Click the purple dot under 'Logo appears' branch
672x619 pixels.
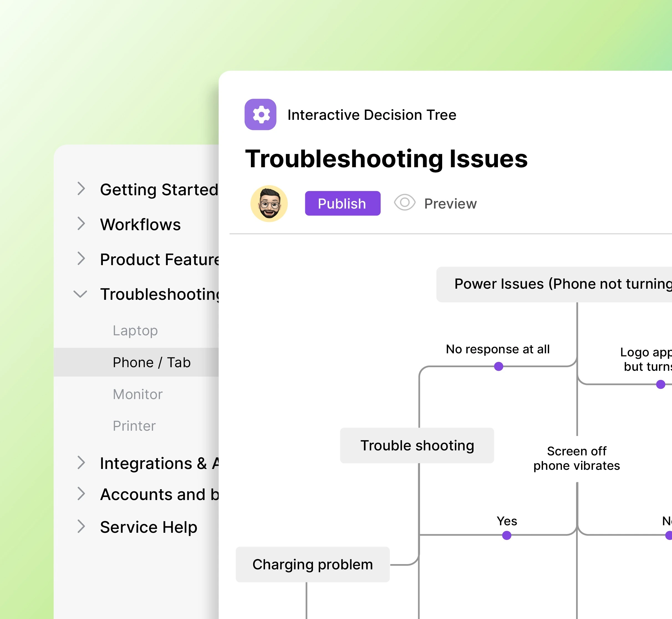click(x=661, y=385)
